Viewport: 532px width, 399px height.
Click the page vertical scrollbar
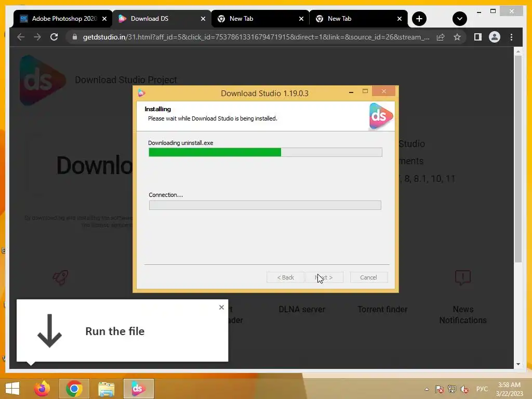518,158
